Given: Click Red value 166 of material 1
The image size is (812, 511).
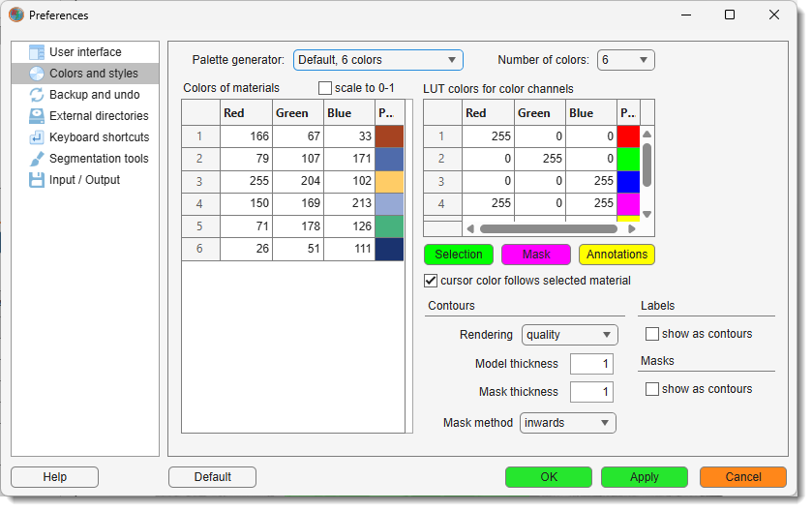Looking at the screenshot, I should [x=247, y=136].
